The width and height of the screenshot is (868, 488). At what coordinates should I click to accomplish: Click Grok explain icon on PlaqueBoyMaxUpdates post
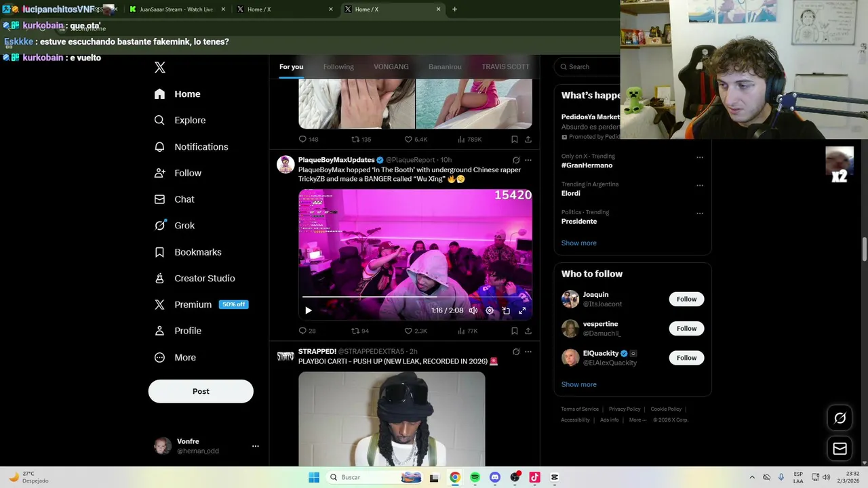tap(516, 161)
